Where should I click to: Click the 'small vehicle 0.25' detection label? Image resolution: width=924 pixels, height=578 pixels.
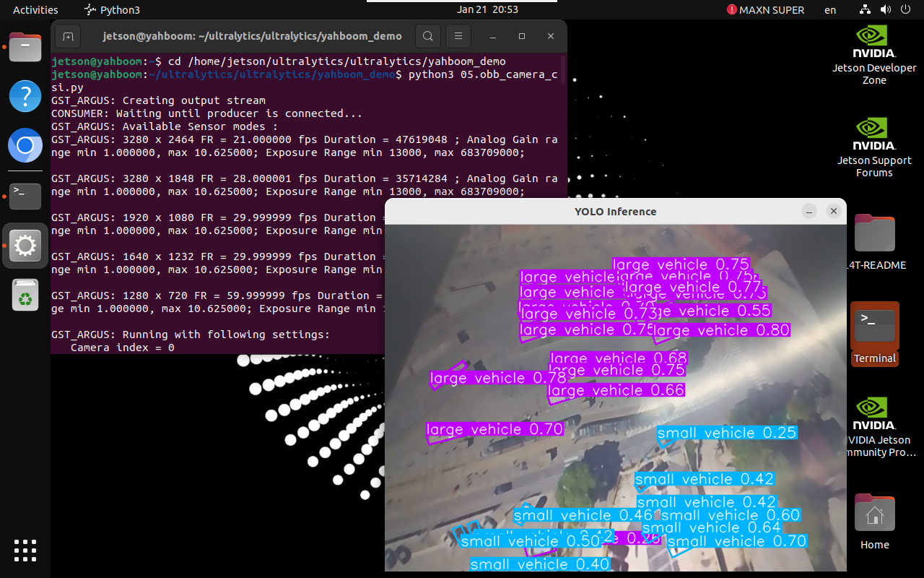[x=727, y=433]
